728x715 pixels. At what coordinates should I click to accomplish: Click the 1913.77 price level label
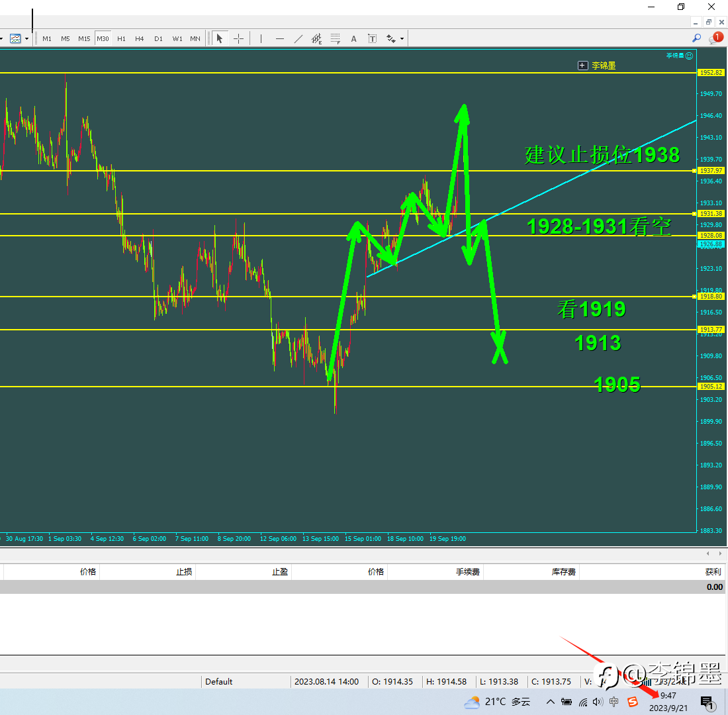click(x=711, y=330)
